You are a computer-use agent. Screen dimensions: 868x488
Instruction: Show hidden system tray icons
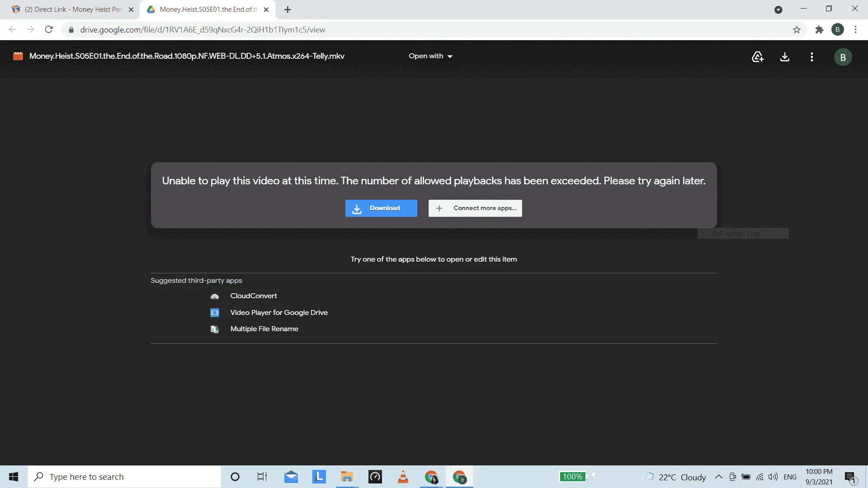pyautogui.click(x=718, y=477)
